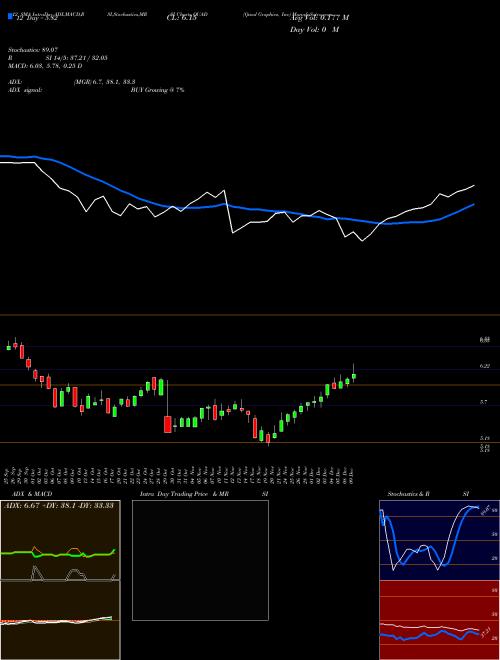
Task: Click the first green candle at left edge
Action: pos(8,348)
